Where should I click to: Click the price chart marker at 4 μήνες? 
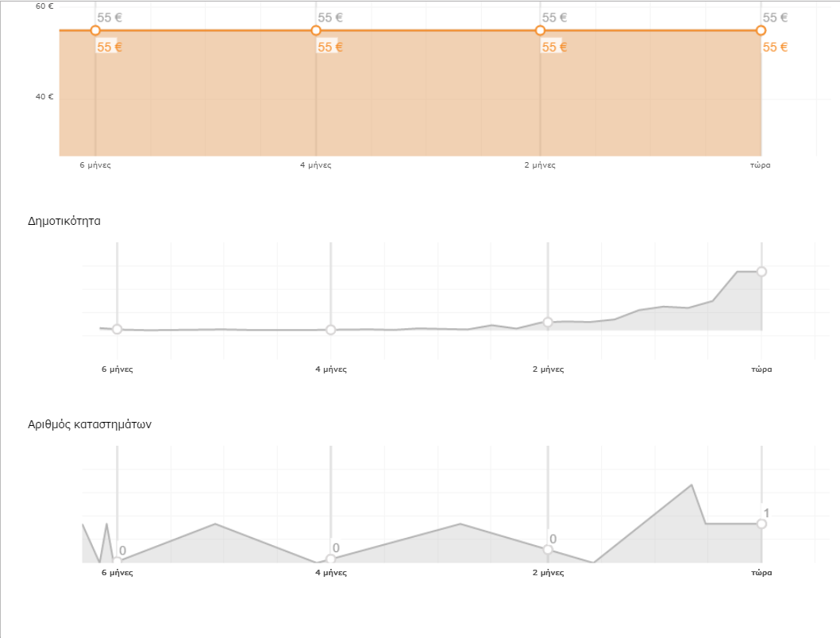(x=316, y=30)
